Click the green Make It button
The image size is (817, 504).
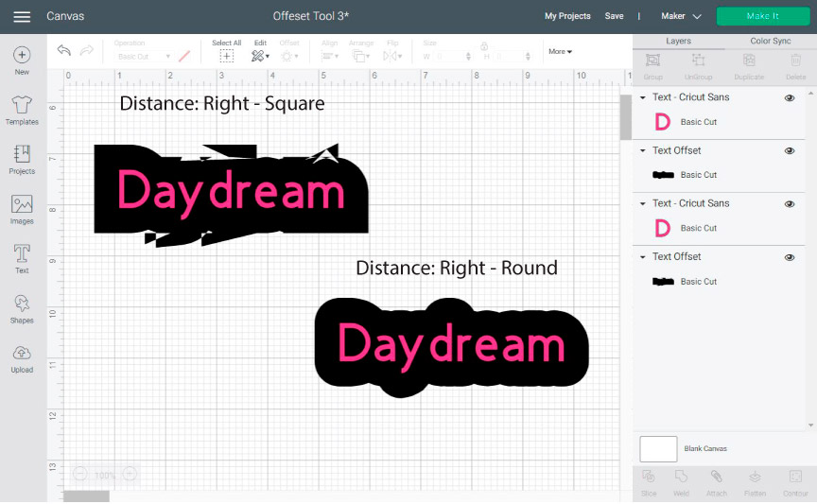[x=762, y=16]
